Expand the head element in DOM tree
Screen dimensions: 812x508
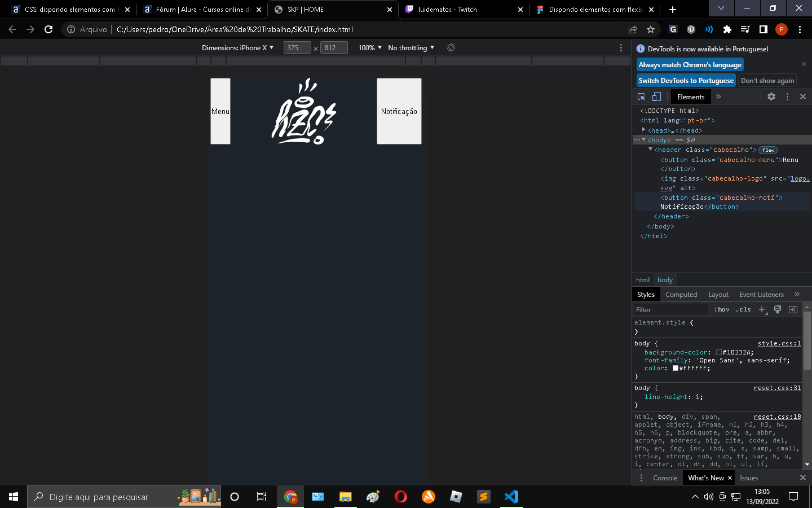click(x=643, y=130)
